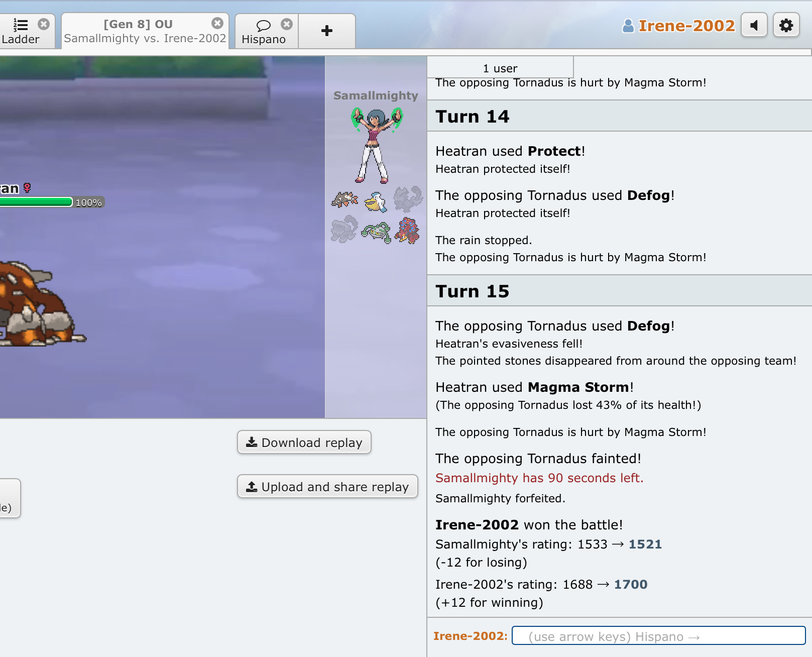The width and height of the screenshot is (812, 657).
Task: Click Heatran's female gender symbol
Action: (27, 188)
